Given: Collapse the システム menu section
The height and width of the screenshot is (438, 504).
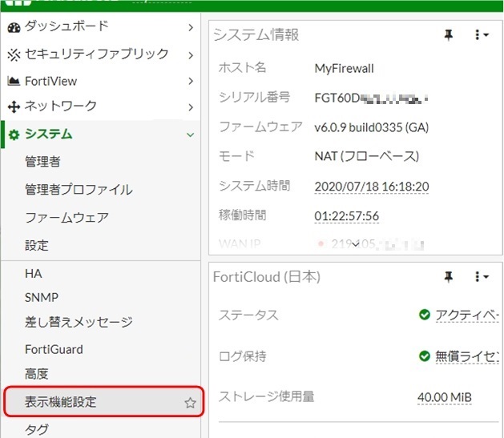Looking at the screenshot, I should click(190, 135).
